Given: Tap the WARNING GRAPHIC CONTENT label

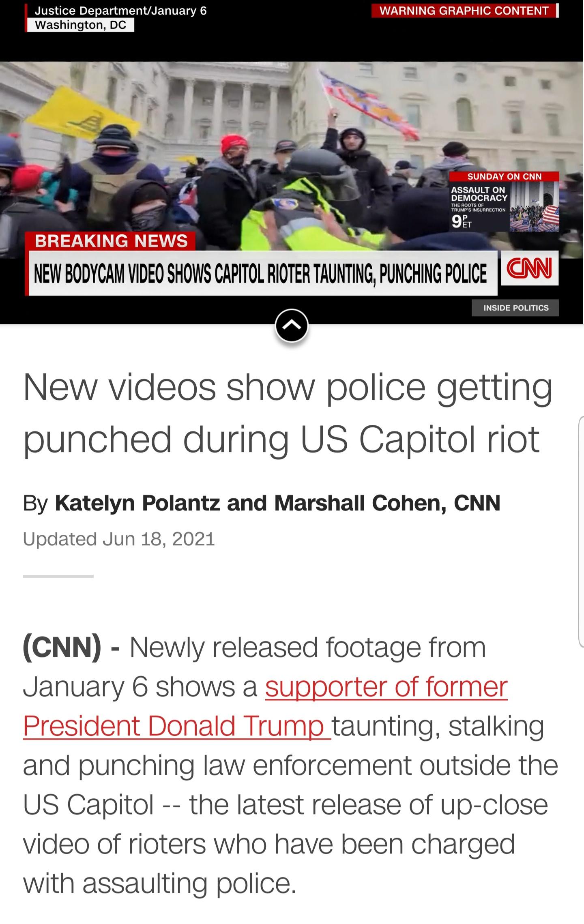Looking at the screenshot, I should tap(464, 11).
